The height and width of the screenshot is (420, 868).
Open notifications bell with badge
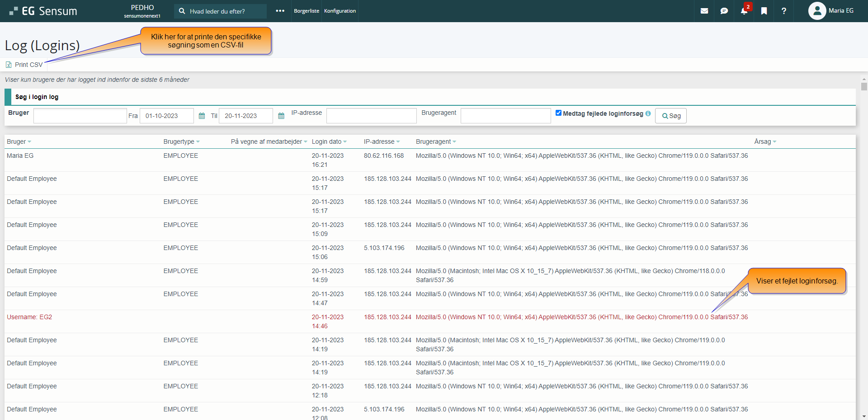click(744, 11)
